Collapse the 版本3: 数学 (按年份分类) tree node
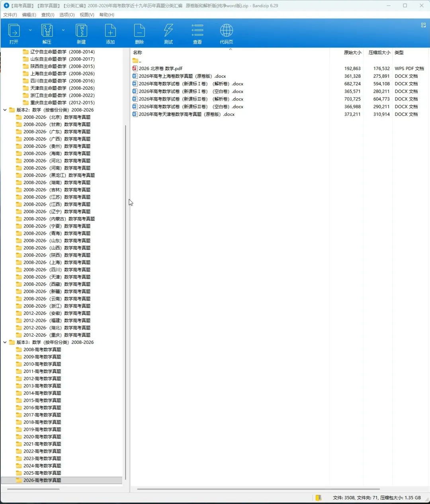 (x=5, y=342)
